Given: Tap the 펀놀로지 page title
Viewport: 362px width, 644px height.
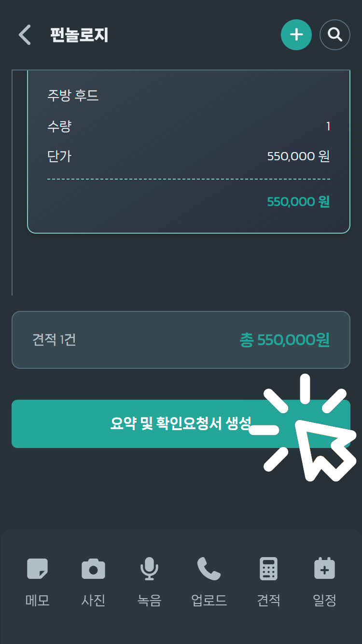Looking at the screenshot, I should [79, 35].
